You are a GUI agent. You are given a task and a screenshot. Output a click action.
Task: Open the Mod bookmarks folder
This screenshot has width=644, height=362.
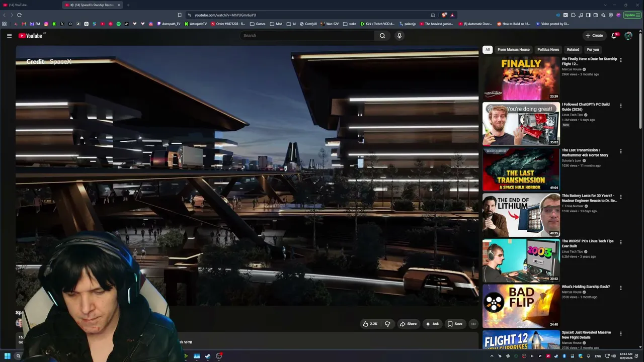coord(276,24)
